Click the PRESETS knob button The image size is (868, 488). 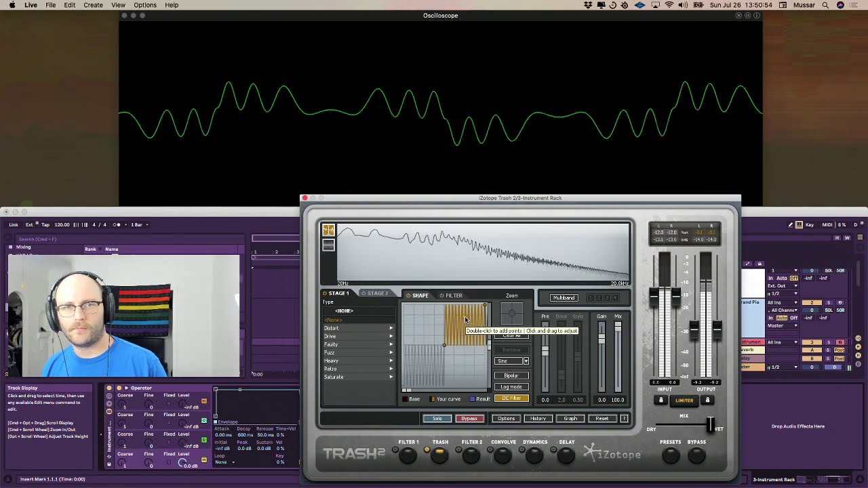click(670, 455)
